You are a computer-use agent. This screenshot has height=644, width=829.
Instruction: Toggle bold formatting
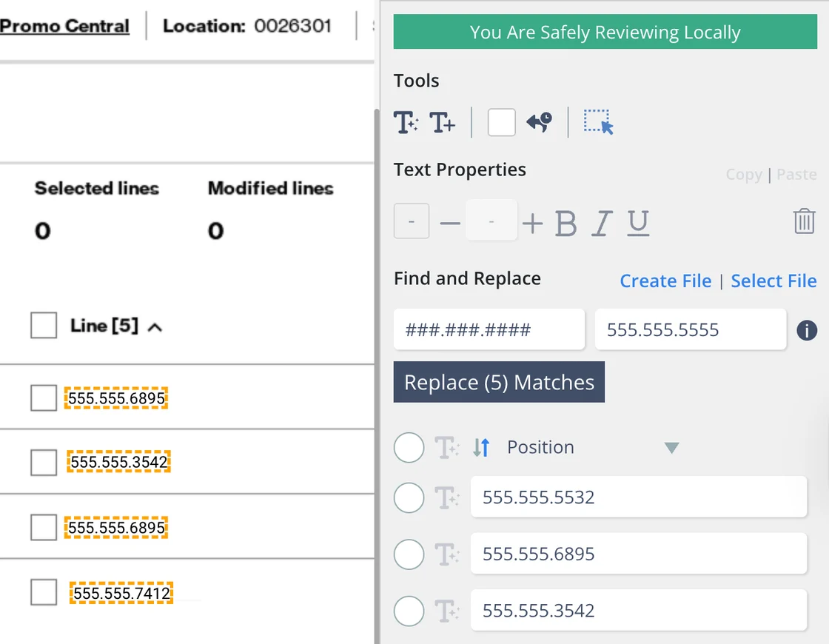pyautogui.click(x=565, y=223)
